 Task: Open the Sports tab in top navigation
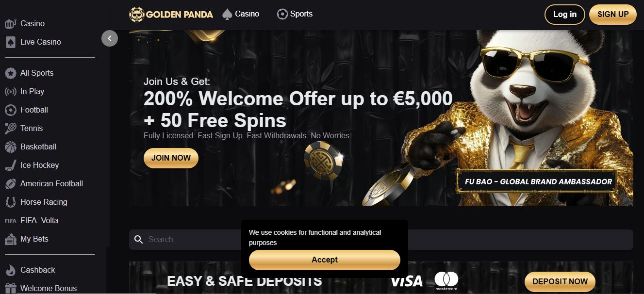coord(295,14)
